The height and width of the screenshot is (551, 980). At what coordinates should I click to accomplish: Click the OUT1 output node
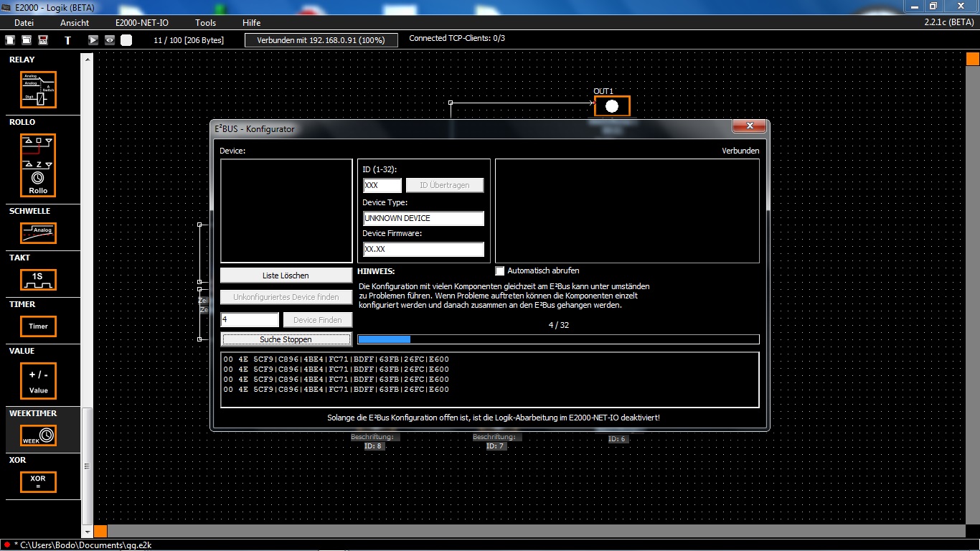coord(612,106)
